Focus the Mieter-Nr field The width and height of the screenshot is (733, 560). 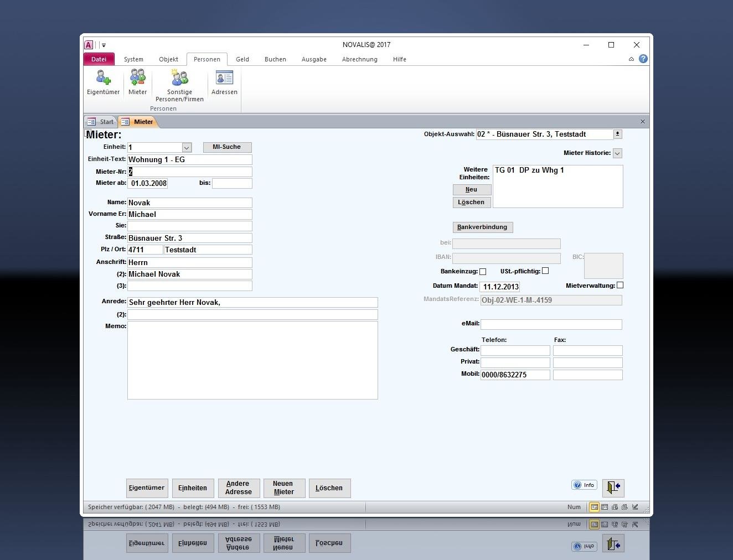(x=189, y=172)
